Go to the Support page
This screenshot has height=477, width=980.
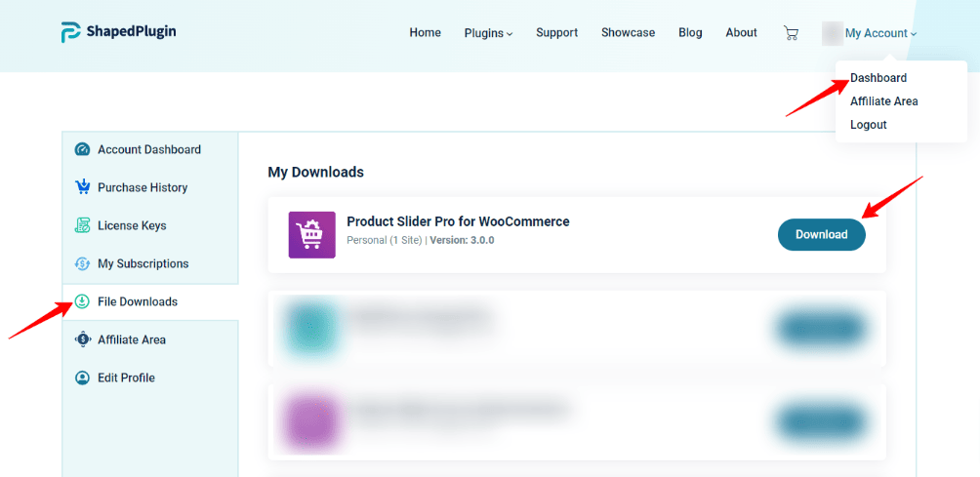pos(556,33)
